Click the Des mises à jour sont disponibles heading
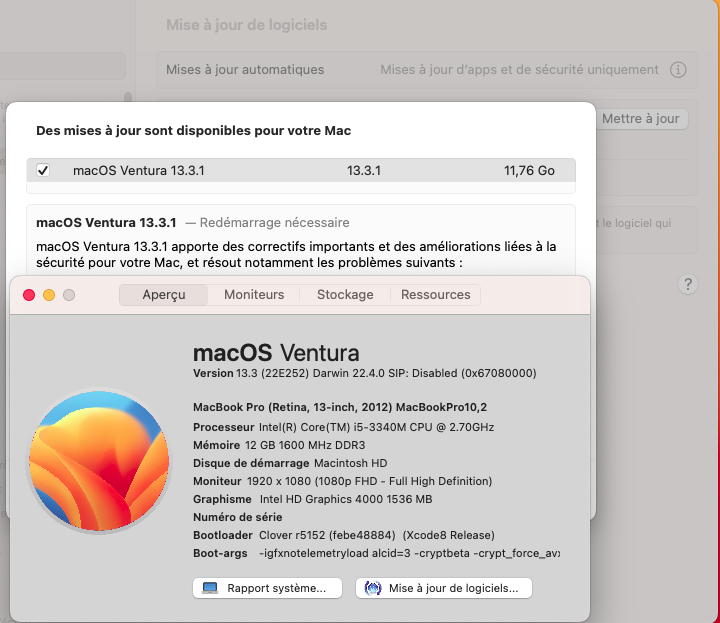 (x=193, y=131)
